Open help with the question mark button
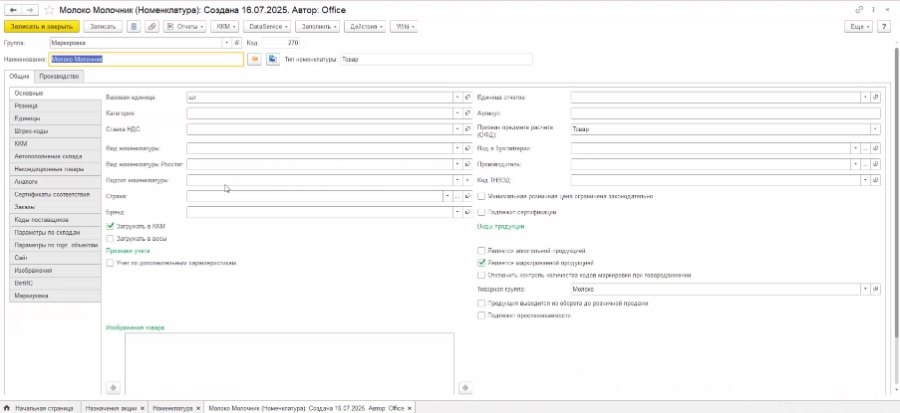Viewport: 900px width, 413px height. 885,26
